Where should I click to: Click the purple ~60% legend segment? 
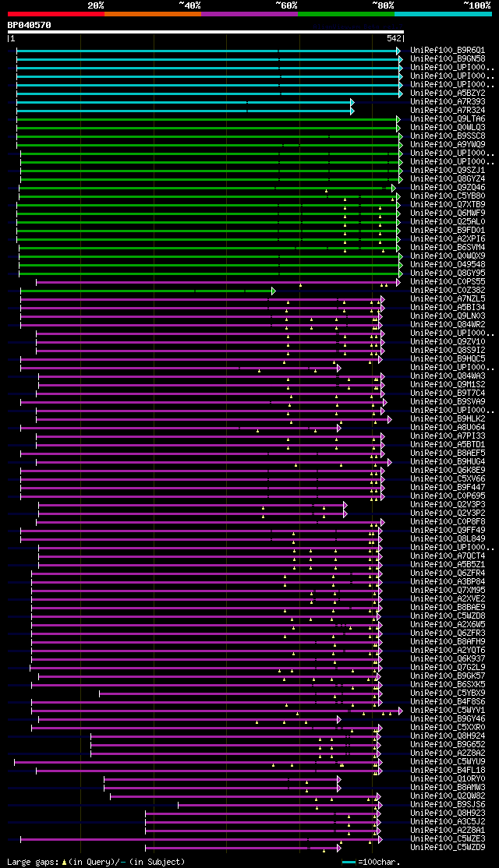[x=249, y=14]
